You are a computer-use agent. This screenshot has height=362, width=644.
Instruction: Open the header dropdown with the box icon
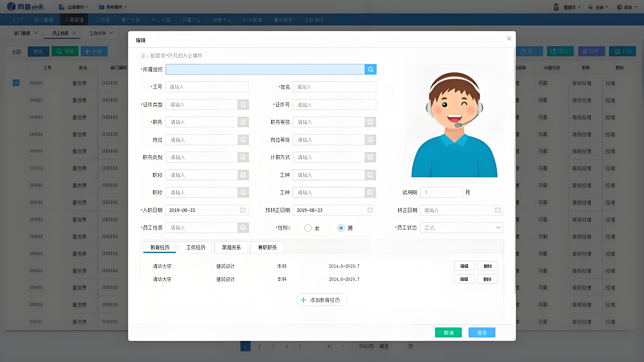click(113, 7)
